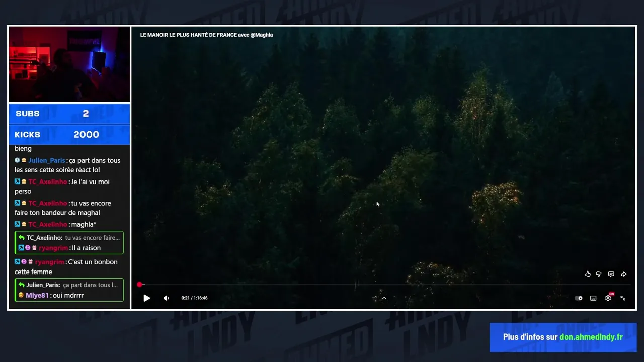Image resolution: width=644 pixels, height=362 pixels.
Task: Click the streamer webcam thumbnail
Action: click(x=69, y=64)
